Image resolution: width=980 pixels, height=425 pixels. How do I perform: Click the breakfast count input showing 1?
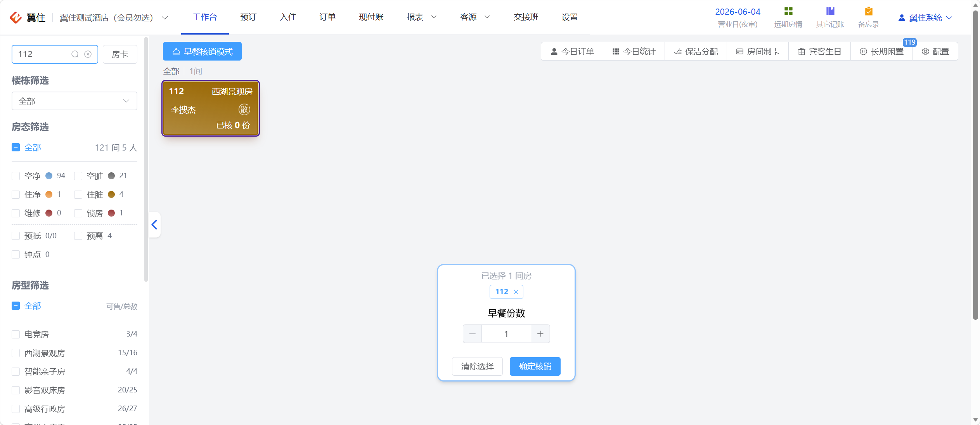[506, 334]
